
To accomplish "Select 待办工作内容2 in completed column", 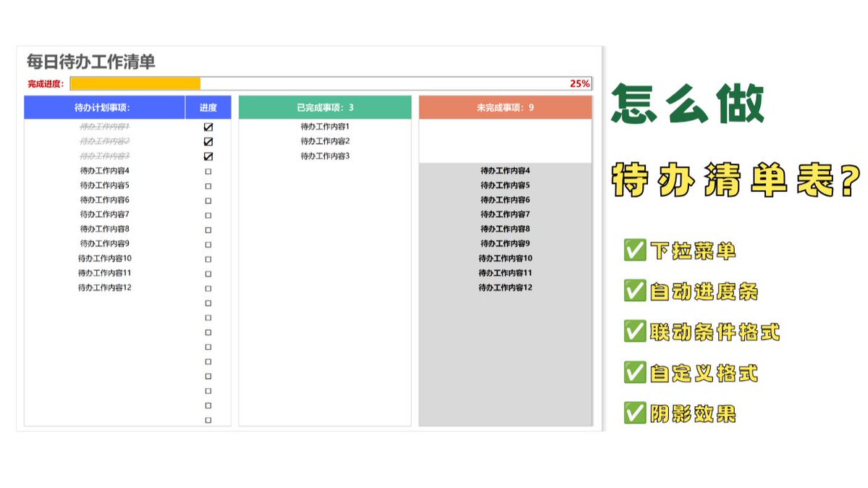I will pyautogui.click(x=325, y=141).
